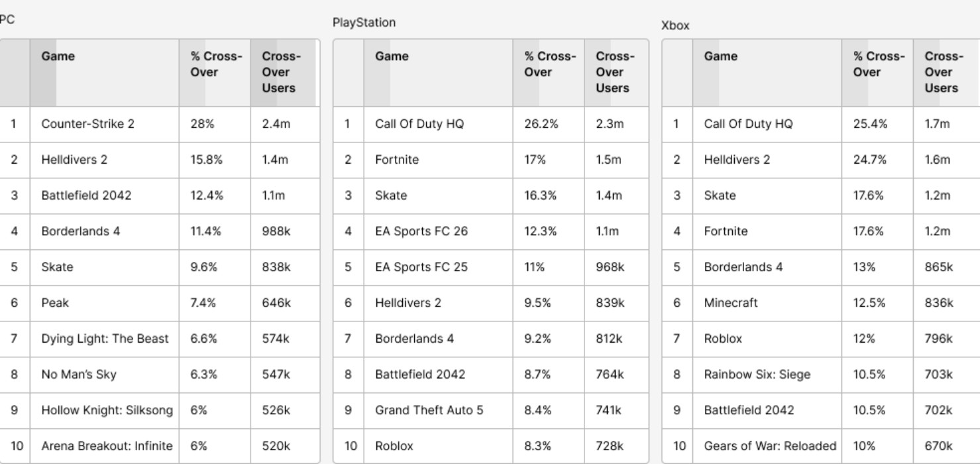The width and height of the screenshot is (980, 464).
Task: Click Rainbow Six: Siege game cell
Action: [767, 375]
